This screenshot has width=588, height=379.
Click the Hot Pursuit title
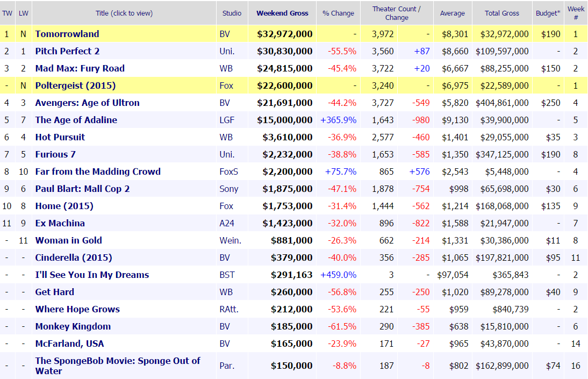coord(60,137)
